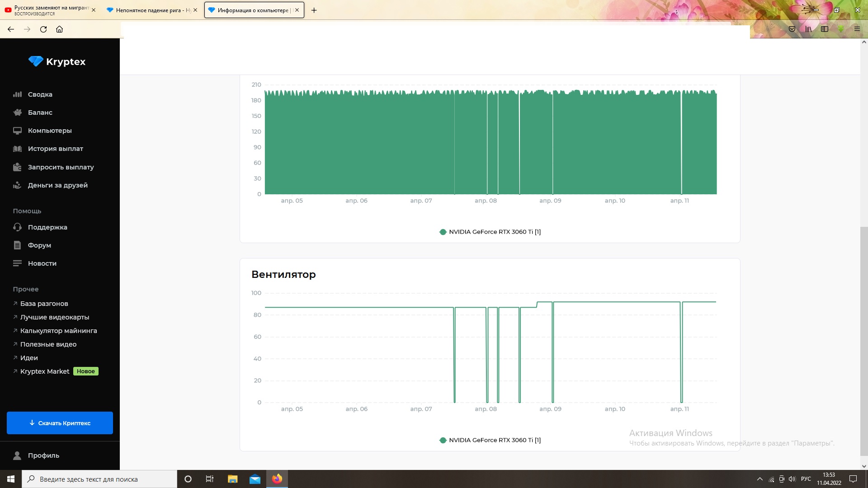Go to Компьютеры page

click(x=50, y=131)
